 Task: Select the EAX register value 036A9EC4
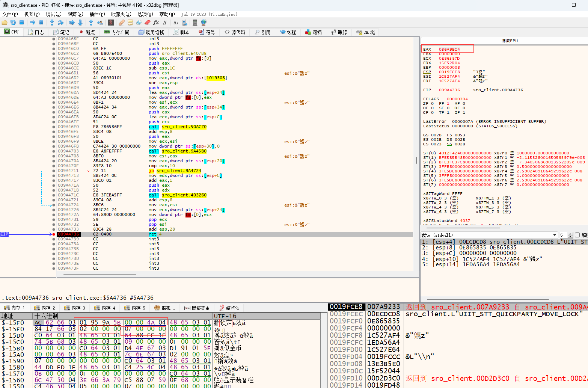449,49
